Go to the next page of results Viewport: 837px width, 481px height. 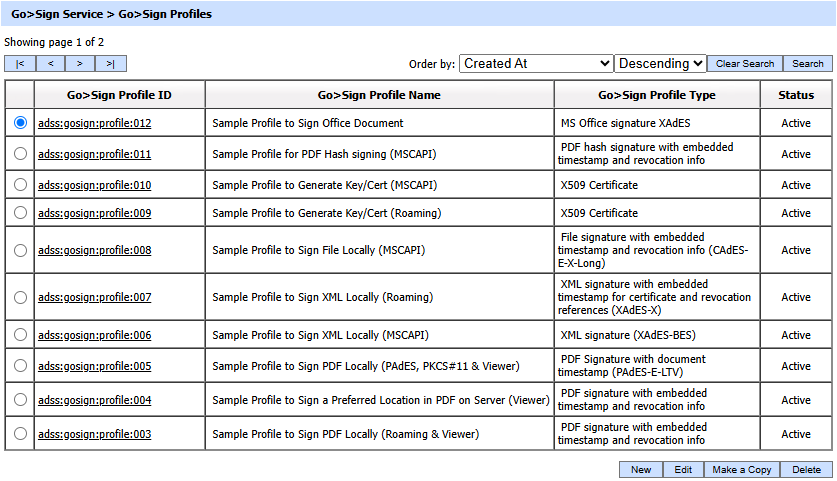point(80,63)
